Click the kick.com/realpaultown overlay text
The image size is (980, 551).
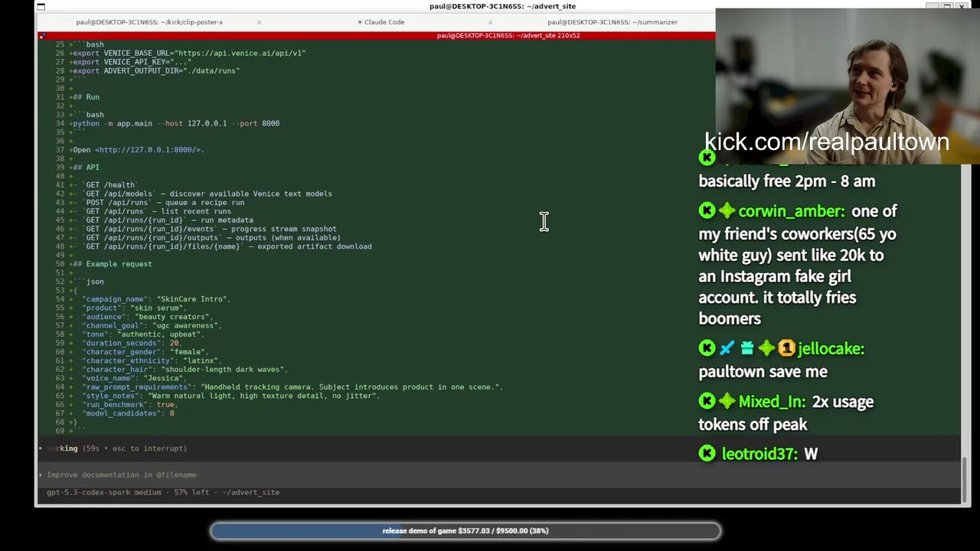[827, 142]
